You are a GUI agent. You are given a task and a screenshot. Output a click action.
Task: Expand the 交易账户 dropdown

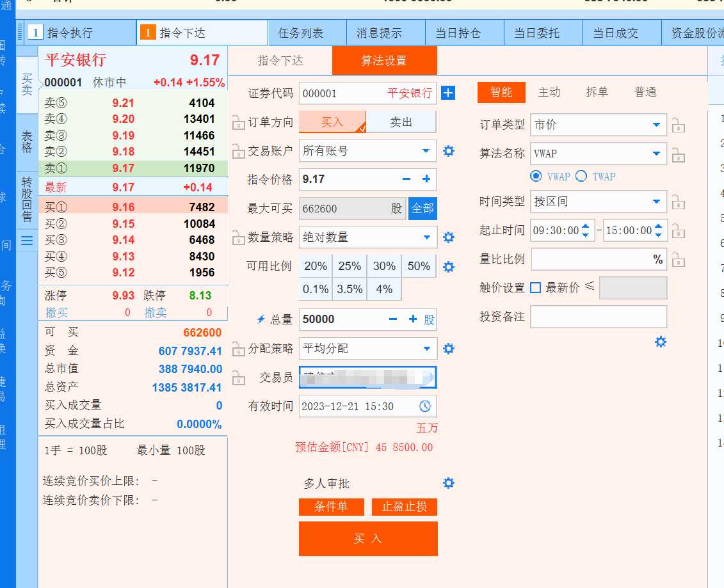coord(426,151)
